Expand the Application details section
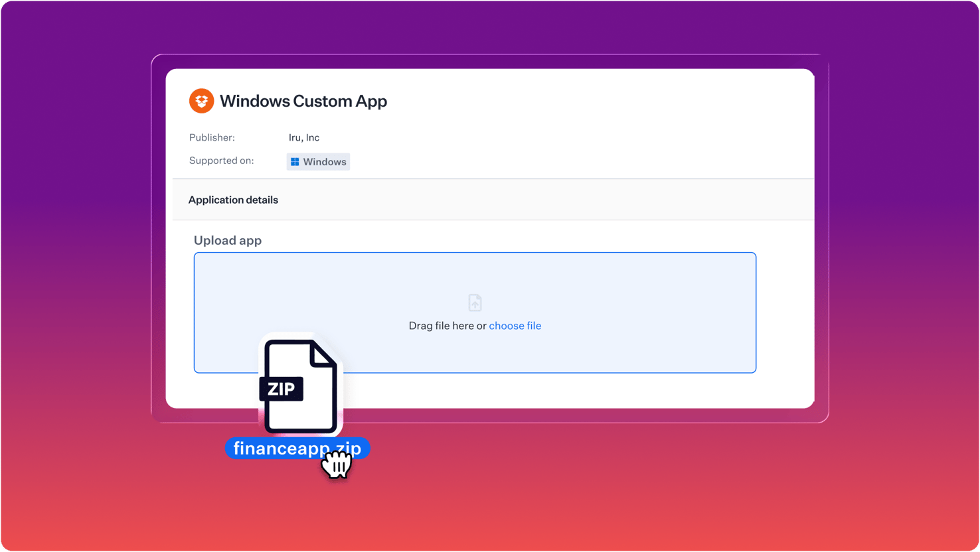The height and width of the screenshot is (552, 980). (x=233, y=199)
